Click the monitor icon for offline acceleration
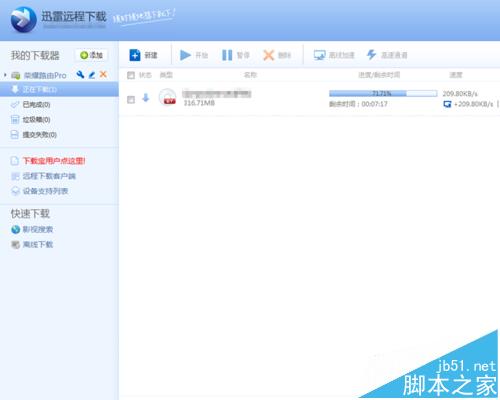 pyautogui.click(x=319, y=55)
